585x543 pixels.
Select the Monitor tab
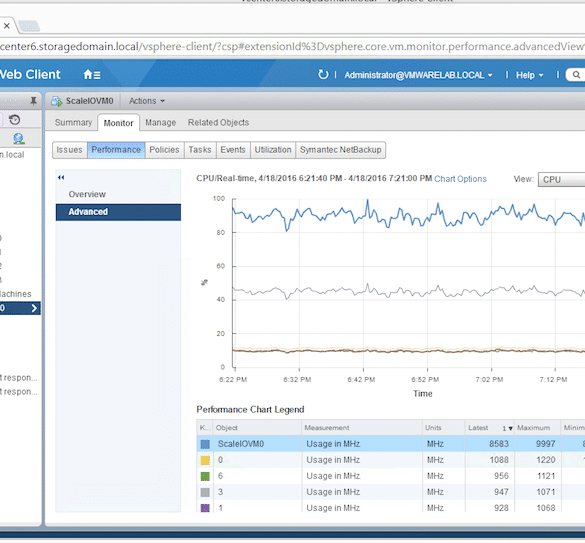(x=118, y=123)
